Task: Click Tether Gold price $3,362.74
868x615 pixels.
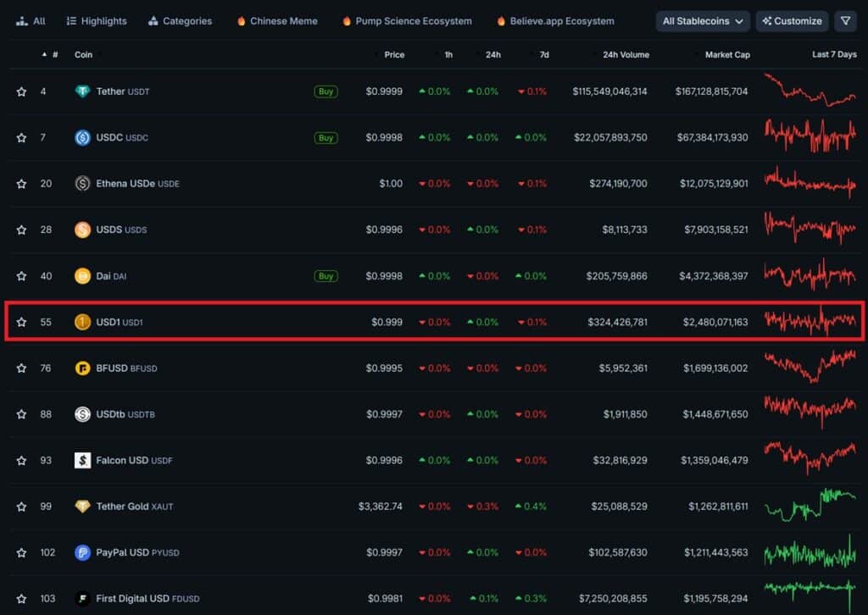Action: (381, 507)
